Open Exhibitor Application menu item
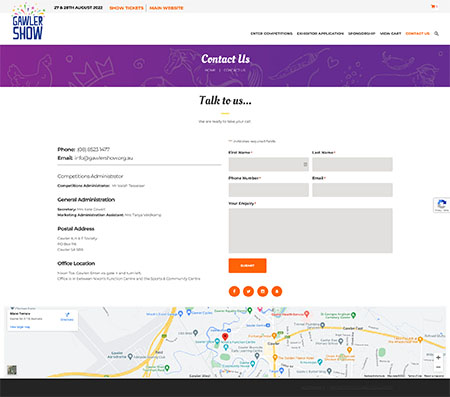450x397 pixels. tap(320, 34)
